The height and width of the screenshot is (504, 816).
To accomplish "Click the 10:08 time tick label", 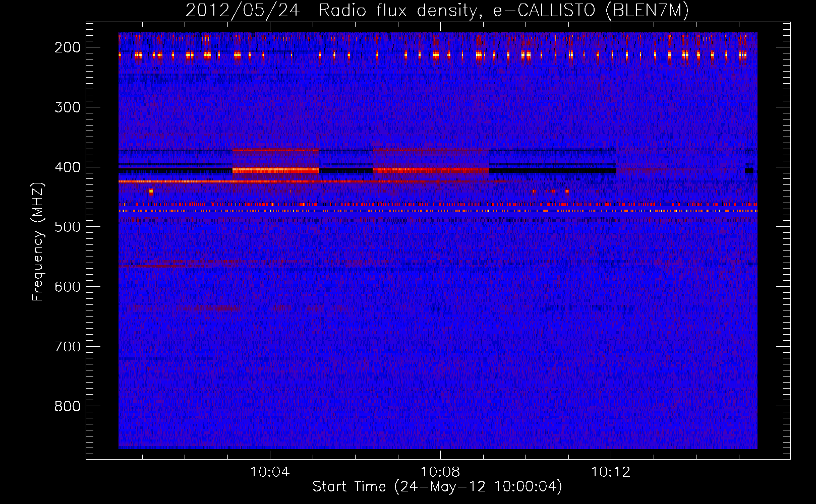I will [440, 472].
